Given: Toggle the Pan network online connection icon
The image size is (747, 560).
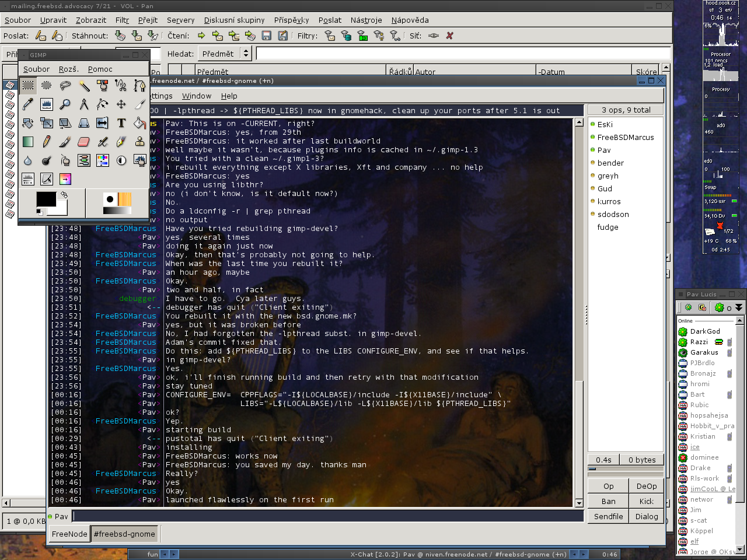Looking at the screenshot, I should pyautogui.click(x=433, y=36).
